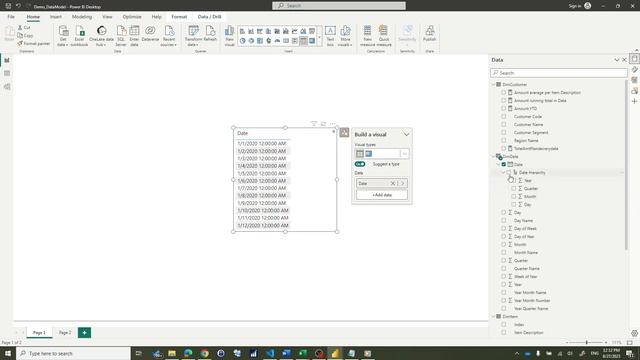Open the Insert ribbon tab

(x=56, y=17)
